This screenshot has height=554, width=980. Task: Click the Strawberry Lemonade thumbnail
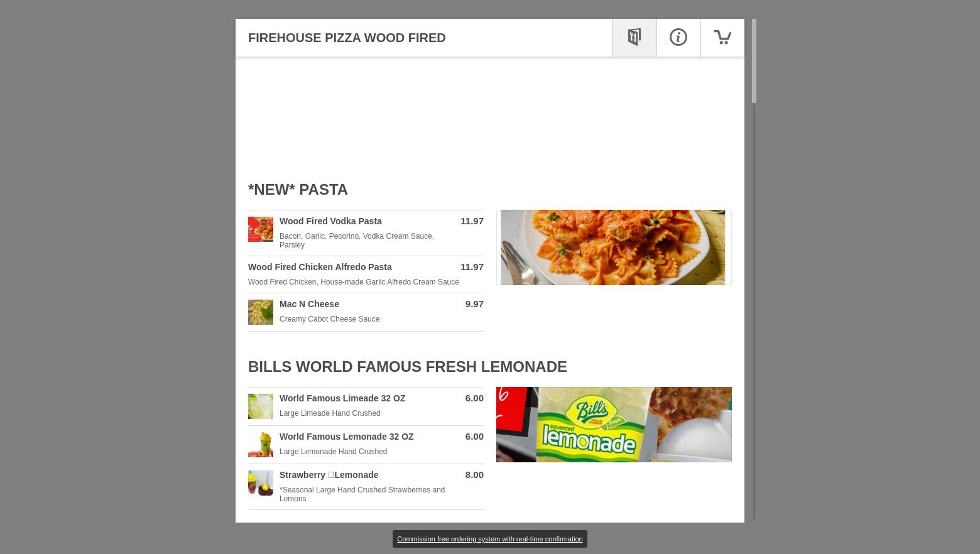point(261,483)
